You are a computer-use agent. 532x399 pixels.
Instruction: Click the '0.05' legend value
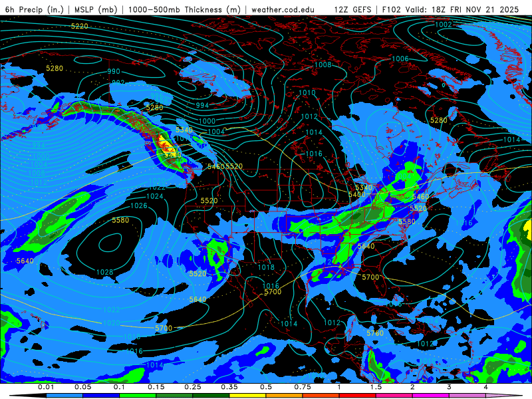pyautogui.click(x=82, y=387)
